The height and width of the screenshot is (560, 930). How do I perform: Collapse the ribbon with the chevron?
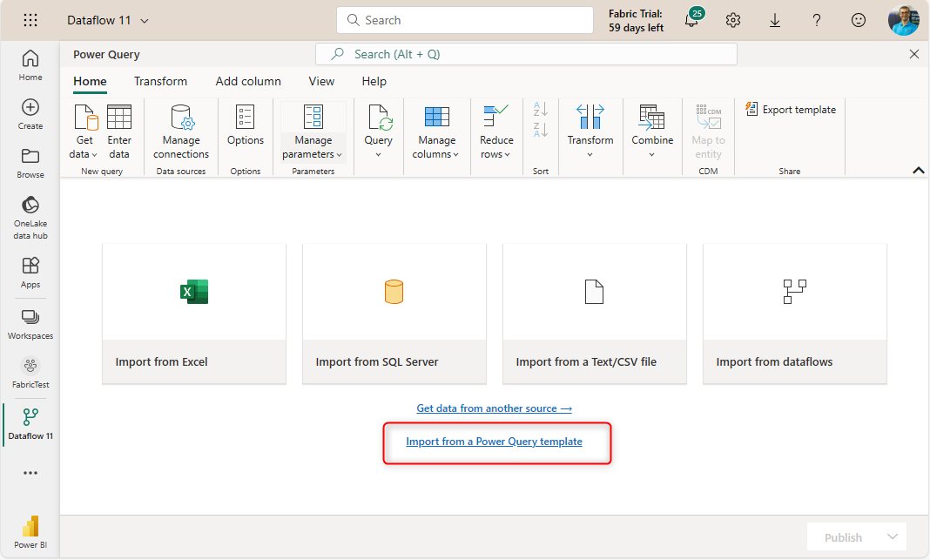[x=918, y=171]
